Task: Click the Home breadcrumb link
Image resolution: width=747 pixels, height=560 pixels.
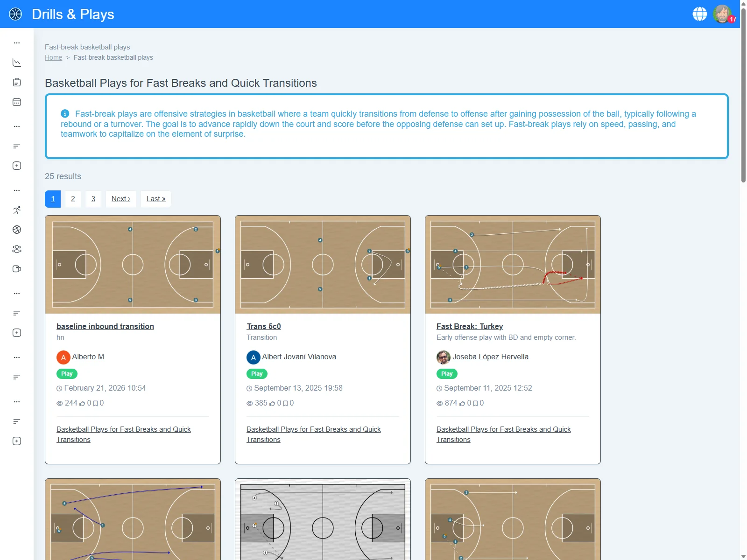Action: (x=53, y=57)
